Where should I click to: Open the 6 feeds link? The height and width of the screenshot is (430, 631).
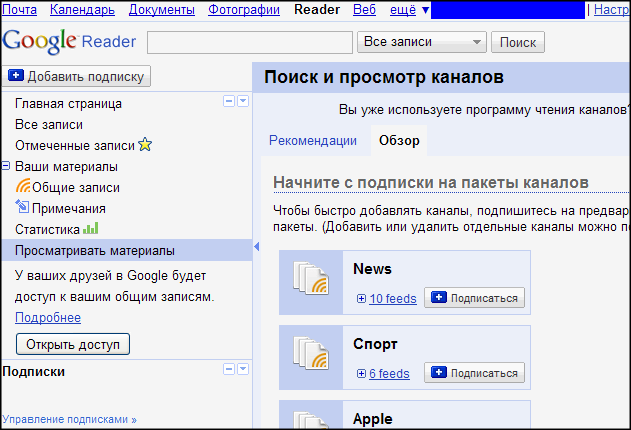(x=389, y=374)
